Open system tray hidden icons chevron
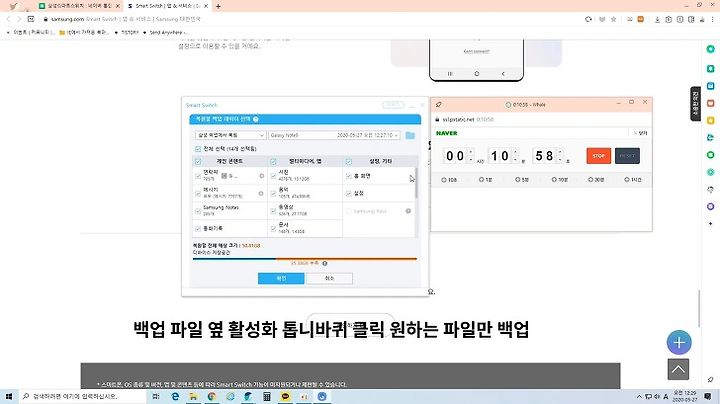 click(x=639, y=396)
